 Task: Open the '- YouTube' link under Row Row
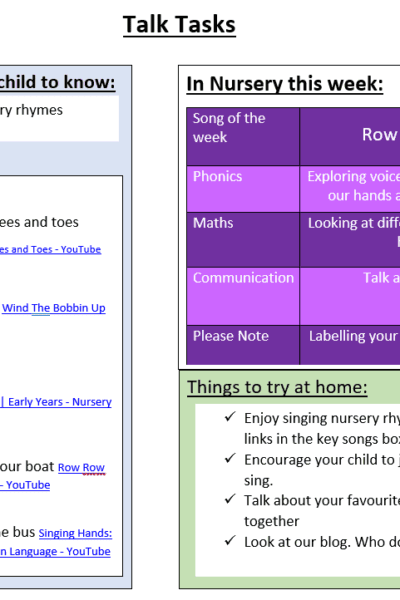pyautogui.click(x=25, y=485)
